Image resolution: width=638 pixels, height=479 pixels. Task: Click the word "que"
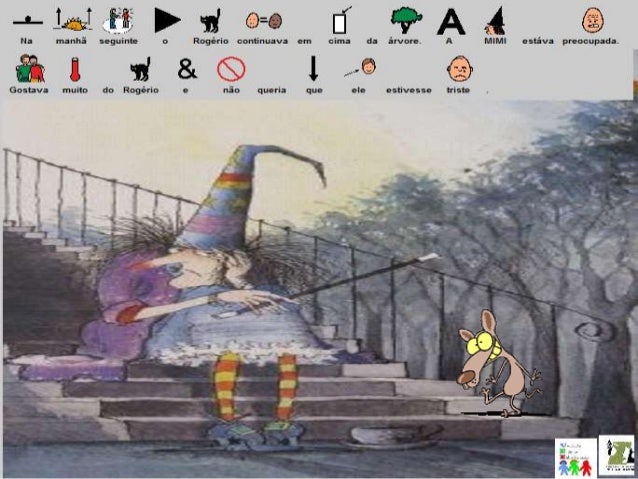click(314, 90)
